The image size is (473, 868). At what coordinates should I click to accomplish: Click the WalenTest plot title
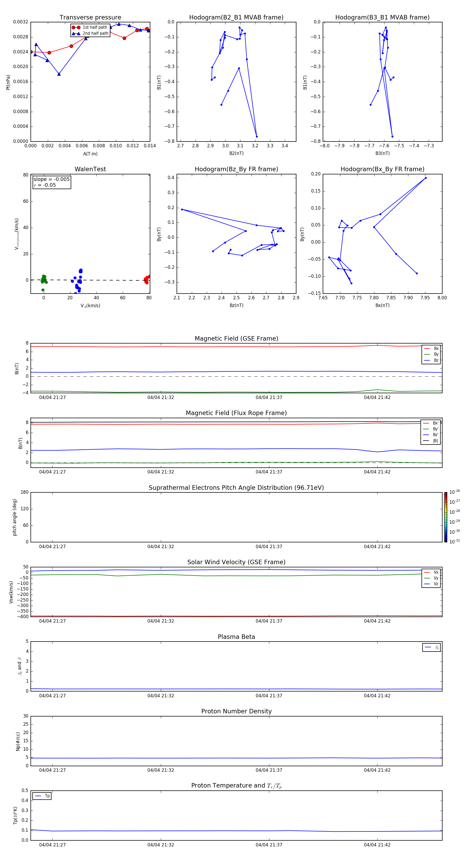(90, 169)
